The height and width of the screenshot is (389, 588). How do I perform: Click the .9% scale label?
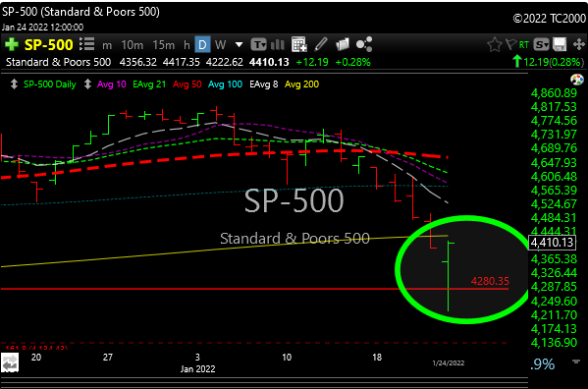point(542,364)
